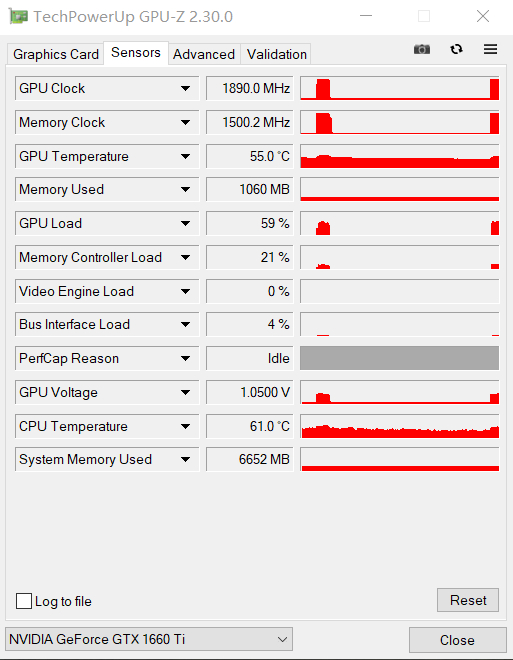This screenshot has width=513, height=660.
Task: Expand the CPU Temperature sensor dropdown
Action: (x=185, y=426)
